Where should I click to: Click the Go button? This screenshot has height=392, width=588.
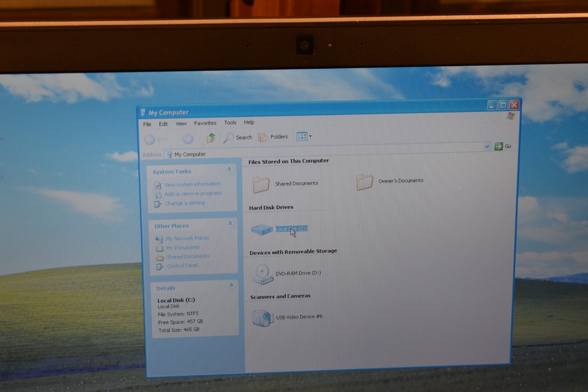(x=503, y=146)
